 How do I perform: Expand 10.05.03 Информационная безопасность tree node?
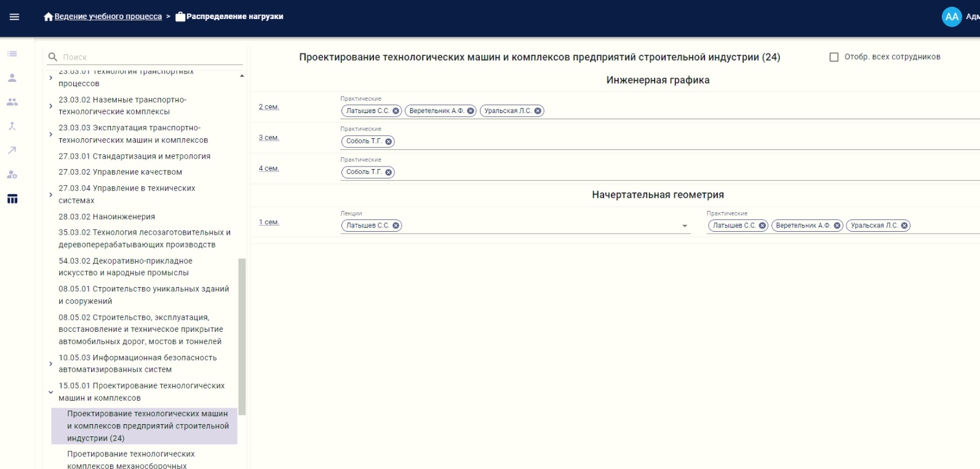(50, 364)
